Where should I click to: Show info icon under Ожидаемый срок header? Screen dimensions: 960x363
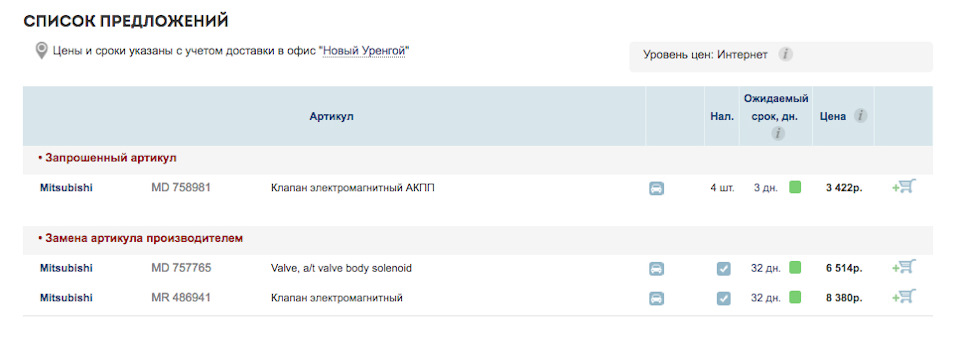pos(778,133)
